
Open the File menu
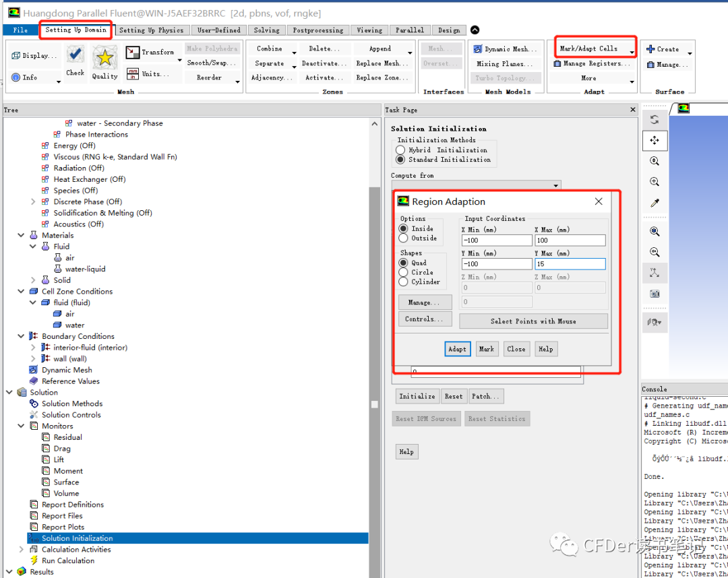(x=20, y=30)
